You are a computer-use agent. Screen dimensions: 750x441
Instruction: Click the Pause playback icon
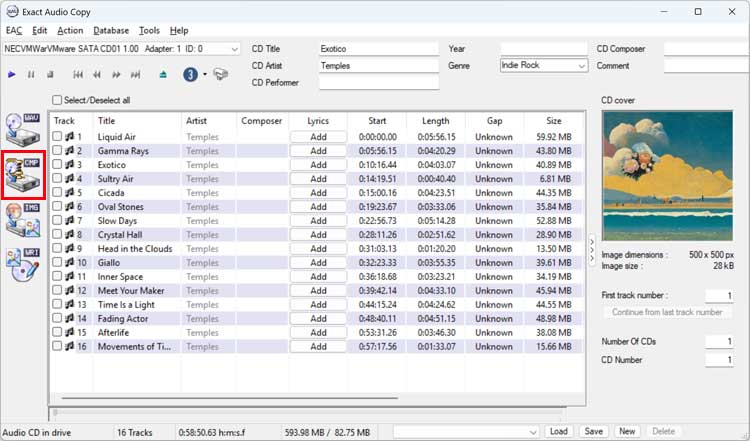pyautogui.click(x=31, y=75)
